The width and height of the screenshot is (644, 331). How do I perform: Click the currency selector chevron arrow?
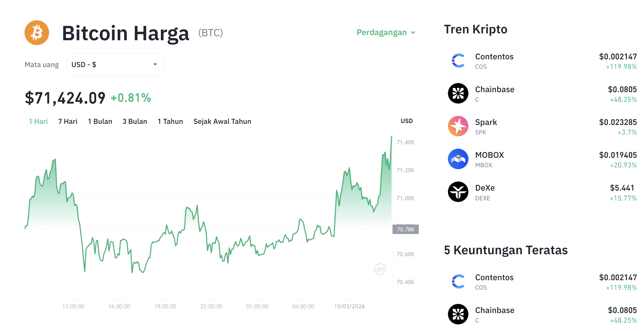click(x=155, y=64)
